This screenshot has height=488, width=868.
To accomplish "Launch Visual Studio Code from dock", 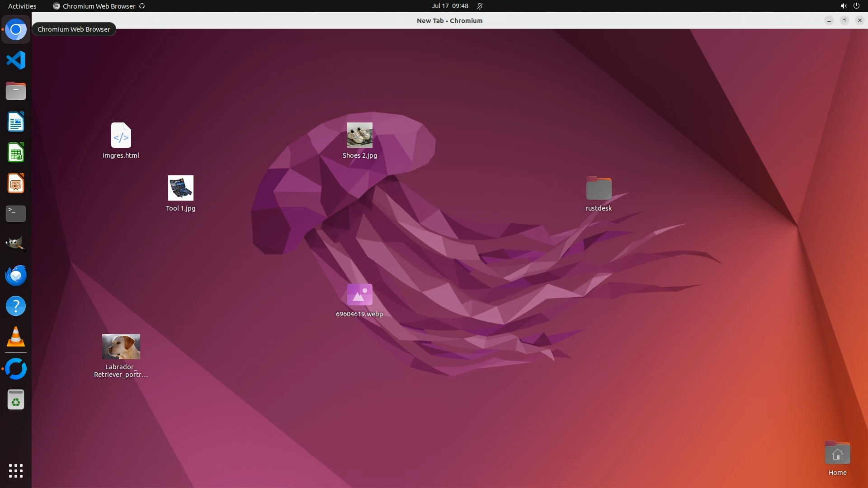I will click(16, 60).
